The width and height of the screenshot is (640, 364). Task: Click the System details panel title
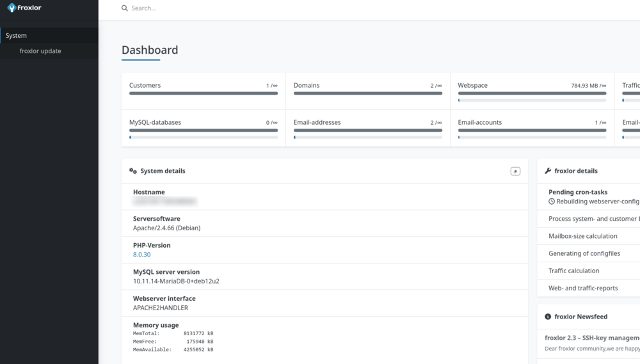click(163, 171)
